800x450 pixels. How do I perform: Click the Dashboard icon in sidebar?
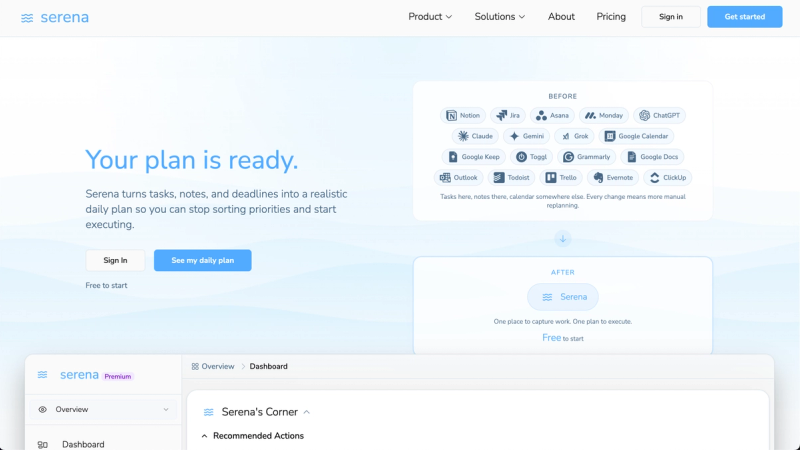pyautogui.click(x=43, y=445)
